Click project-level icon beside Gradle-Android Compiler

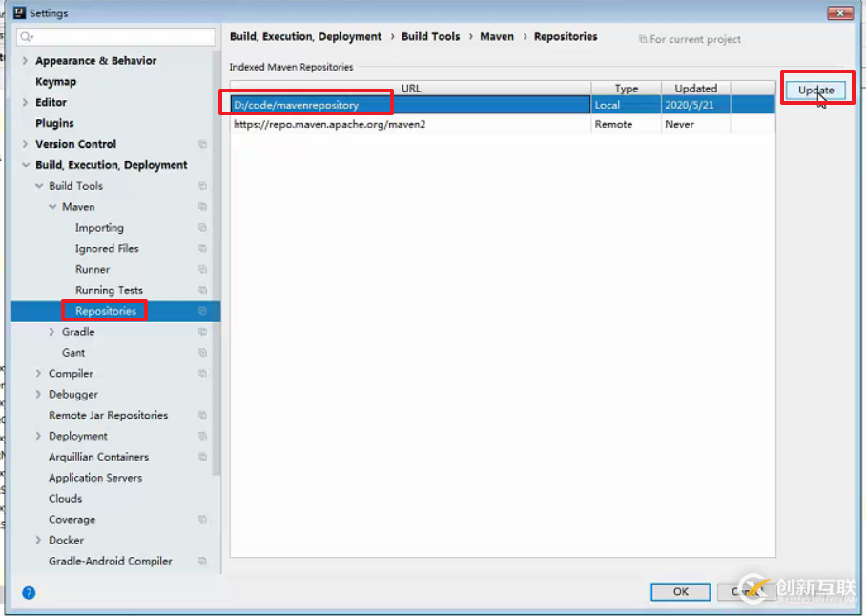[x=203, y=561]
